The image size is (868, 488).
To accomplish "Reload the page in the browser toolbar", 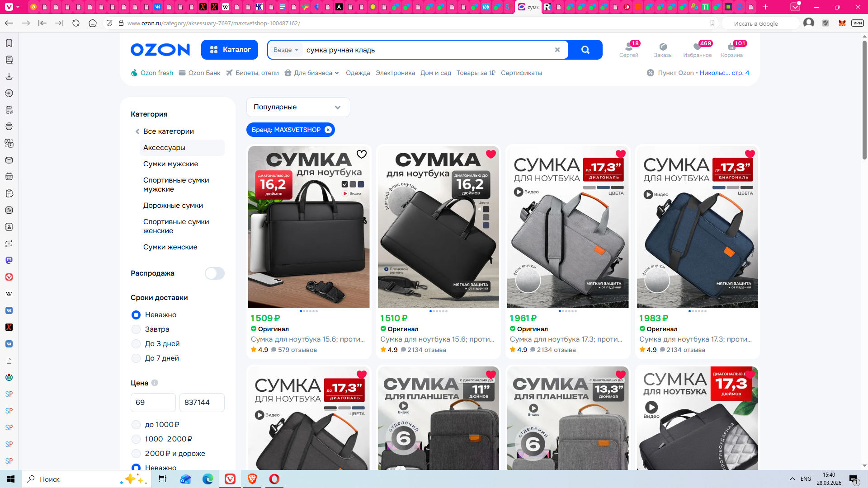I will tap(76, 23).
